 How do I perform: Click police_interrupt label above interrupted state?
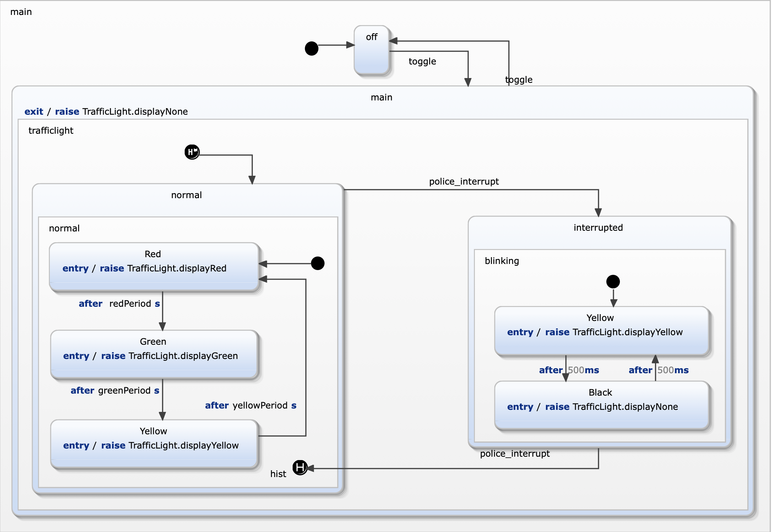point(464,182)
